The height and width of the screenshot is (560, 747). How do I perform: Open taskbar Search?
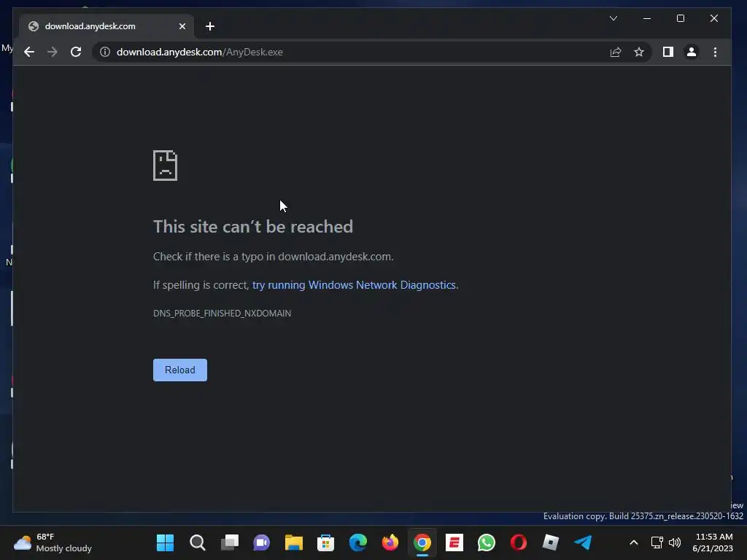tap(197, 542)
